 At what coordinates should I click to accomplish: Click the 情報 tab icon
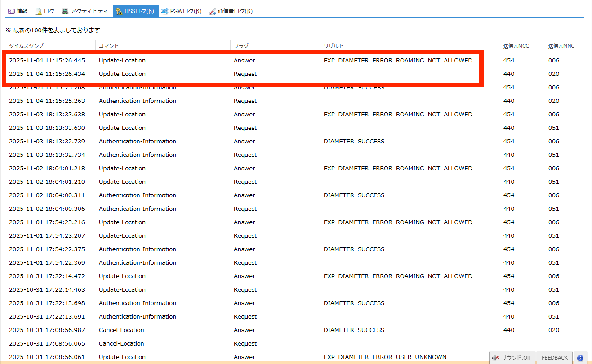11,11
